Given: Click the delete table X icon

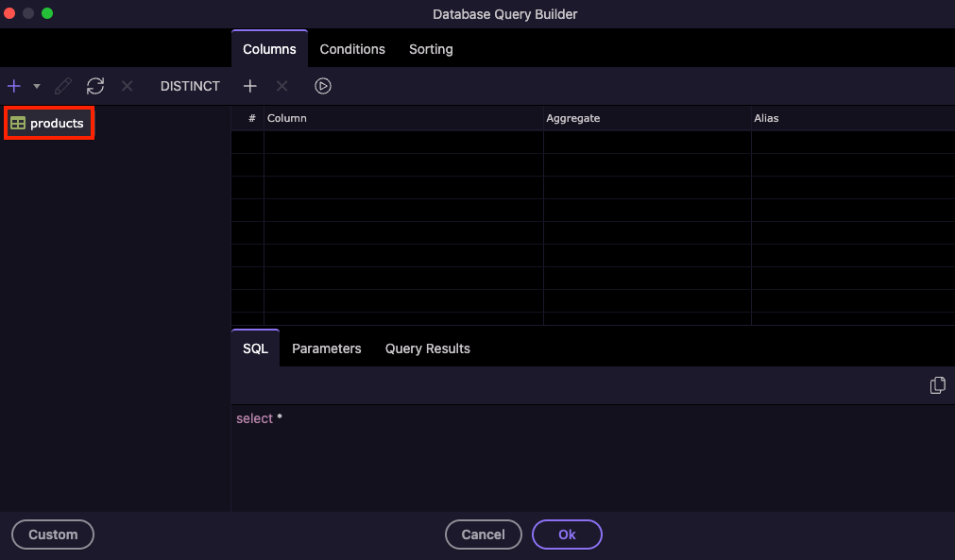Looking at the screenshot, I should tap(127, 86).
